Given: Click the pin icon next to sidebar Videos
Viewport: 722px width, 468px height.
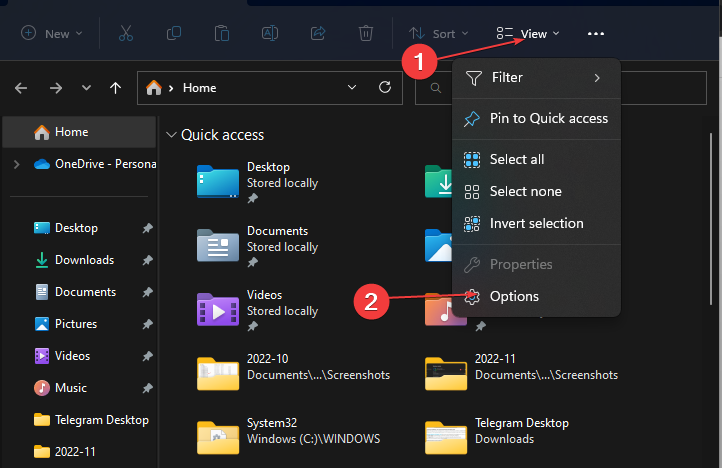Looking at the screenshot, I should click(147, 356).
